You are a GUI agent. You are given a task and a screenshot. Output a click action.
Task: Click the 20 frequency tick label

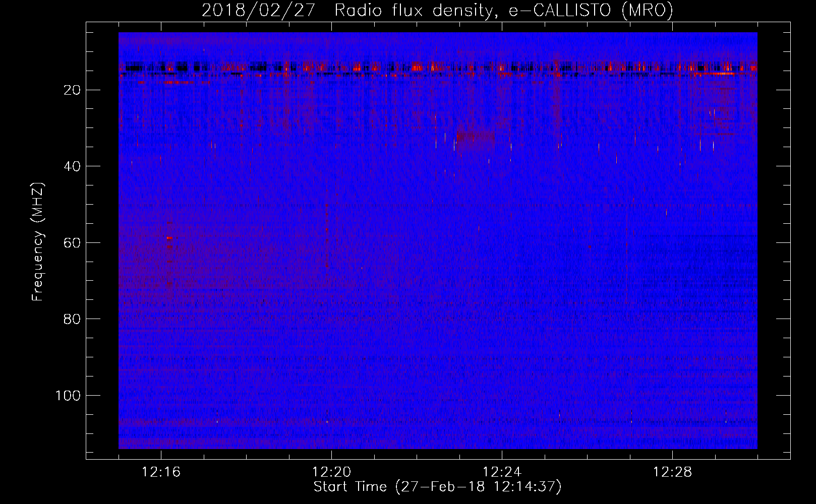[72, 90]
